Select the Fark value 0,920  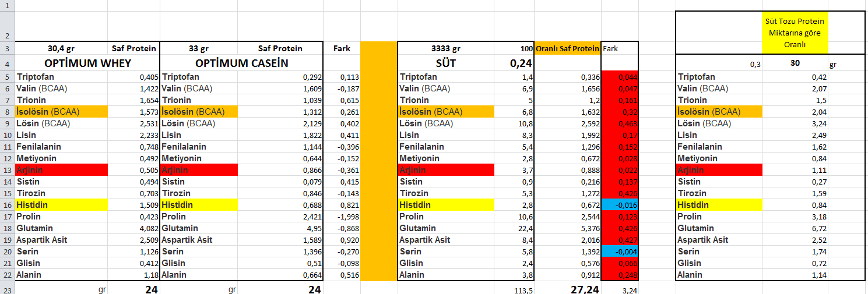coord(342,240)
